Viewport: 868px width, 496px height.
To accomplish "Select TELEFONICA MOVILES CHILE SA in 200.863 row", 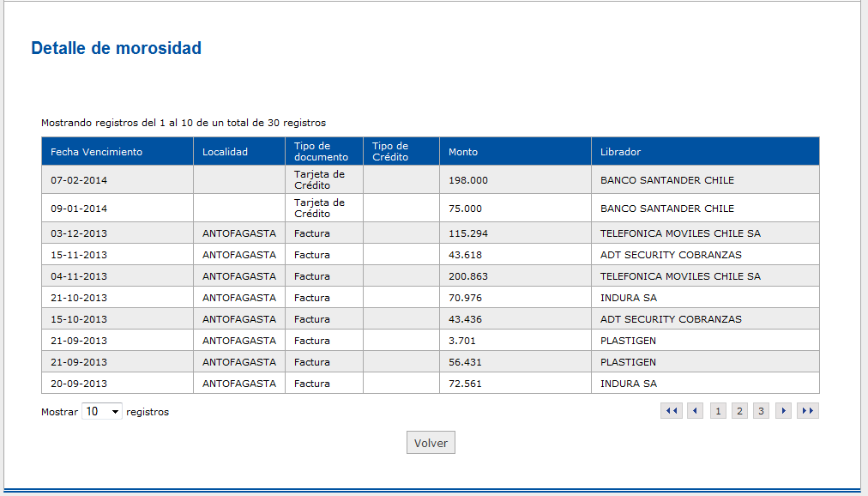I will 680,276.
